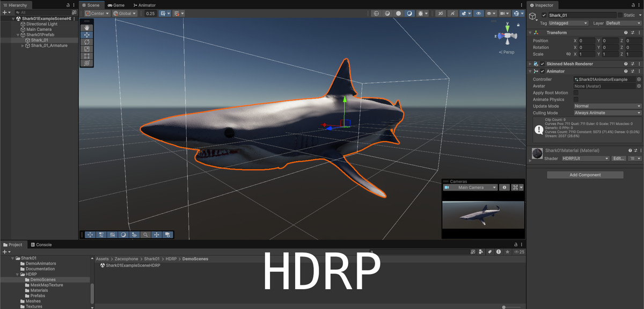Select the Rotate tool in Scene
This screenshot has width=644, height=309.
(87, 41)
